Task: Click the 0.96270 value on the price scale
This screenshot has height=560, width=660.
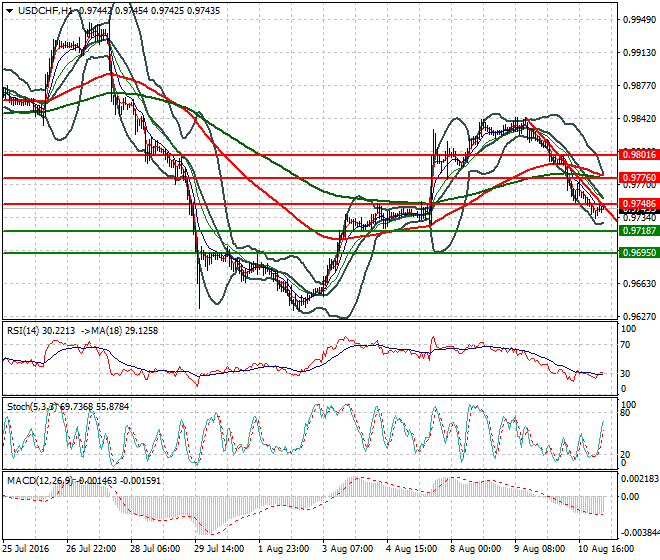Action: (637, 317)
